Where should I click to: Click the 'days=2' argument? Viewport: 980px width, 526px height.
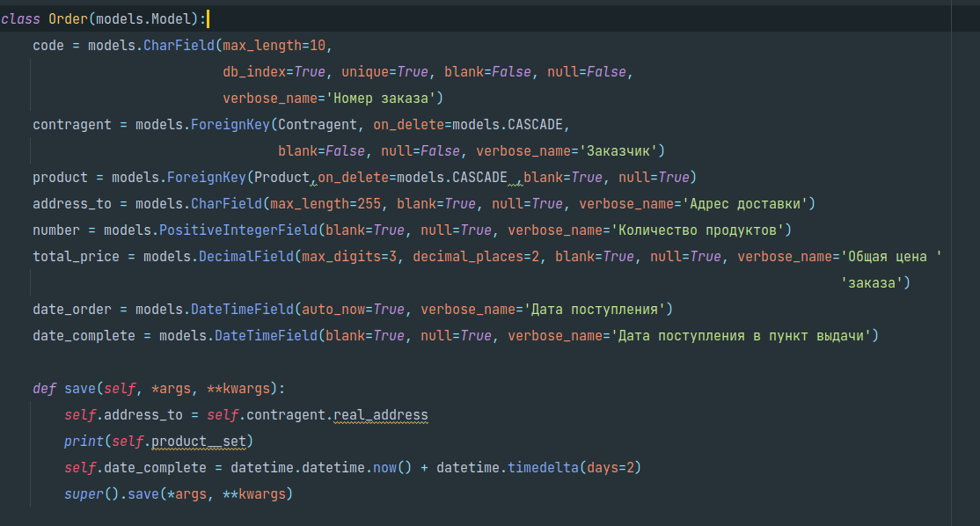point(611,467)
